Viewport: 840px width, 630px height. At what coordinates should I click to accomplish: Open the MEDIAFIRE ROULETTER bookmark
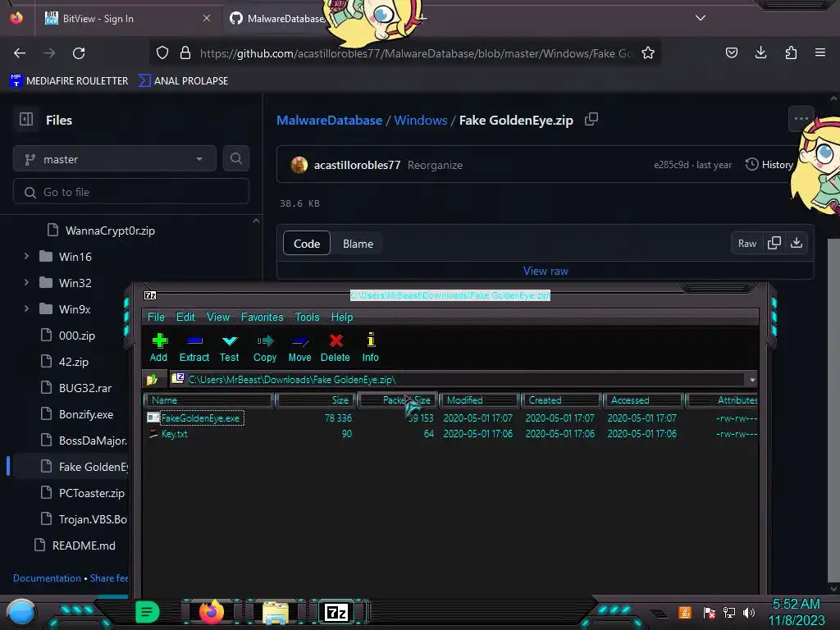coord(69,81)
